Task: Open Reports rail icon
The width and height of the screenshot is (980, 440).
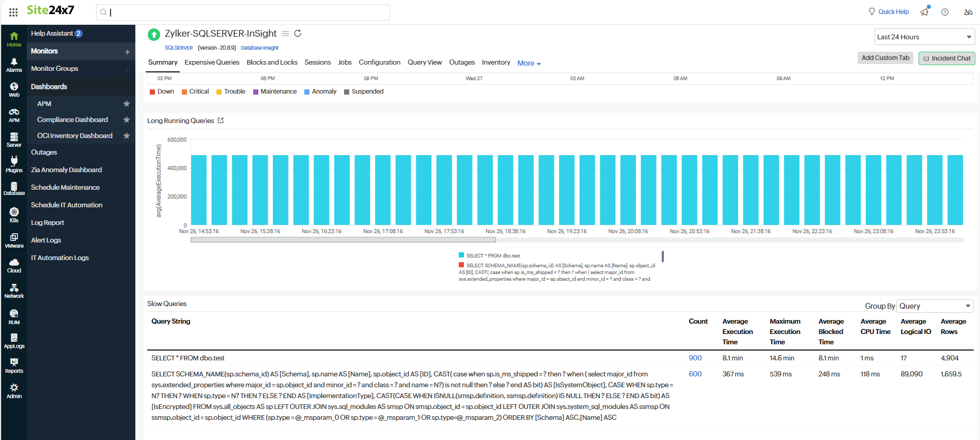Action: [14, 366]
